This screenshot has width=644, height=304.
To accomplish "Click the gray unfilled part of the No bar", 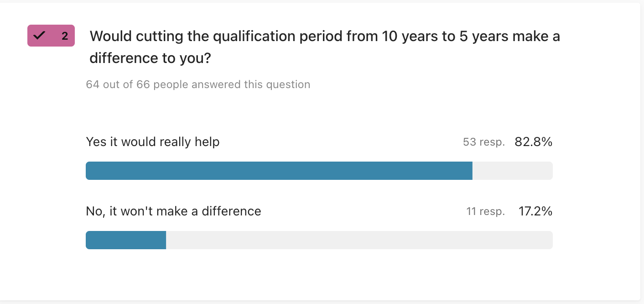I will point(359,240).
